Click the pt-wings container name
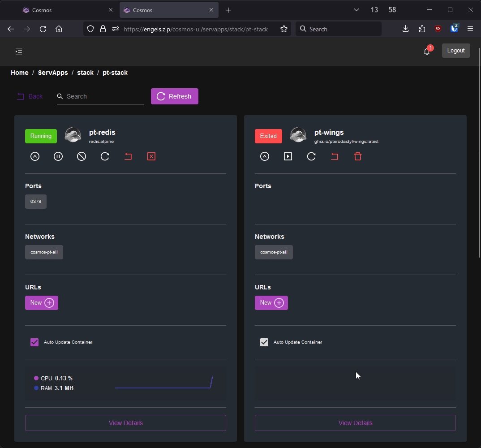 329,133
